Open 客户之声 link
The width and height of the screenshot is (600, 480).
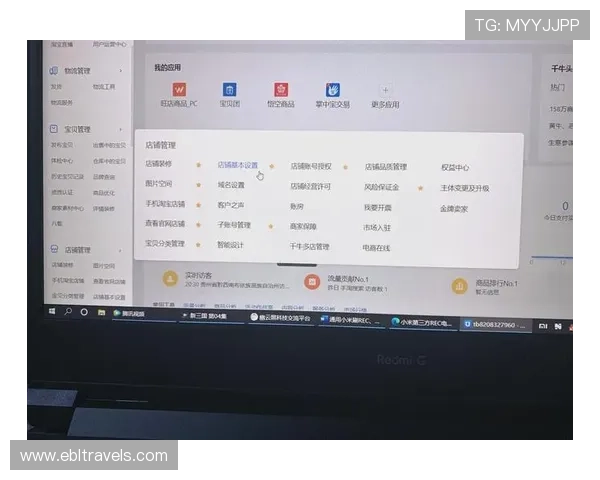tap(231, 205)
